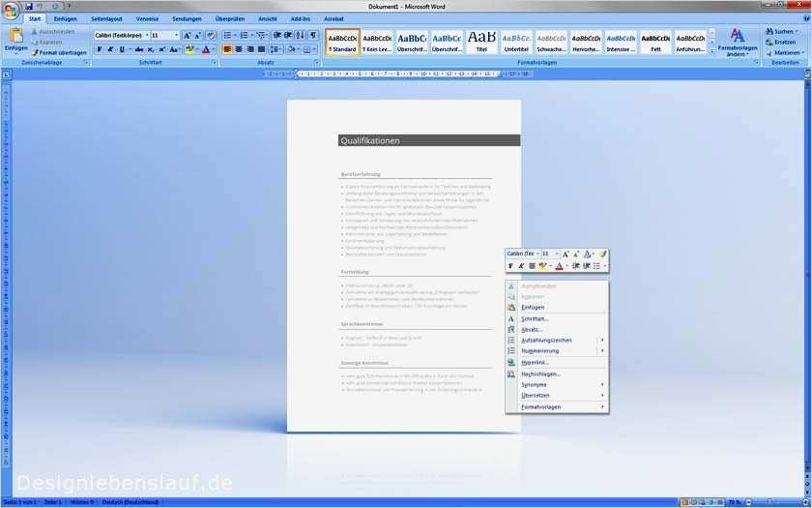Image resolution: width=812 pixels, height=508 pixels.
Task: Open the ribbon font name dropdown
Action: [147, 35]
